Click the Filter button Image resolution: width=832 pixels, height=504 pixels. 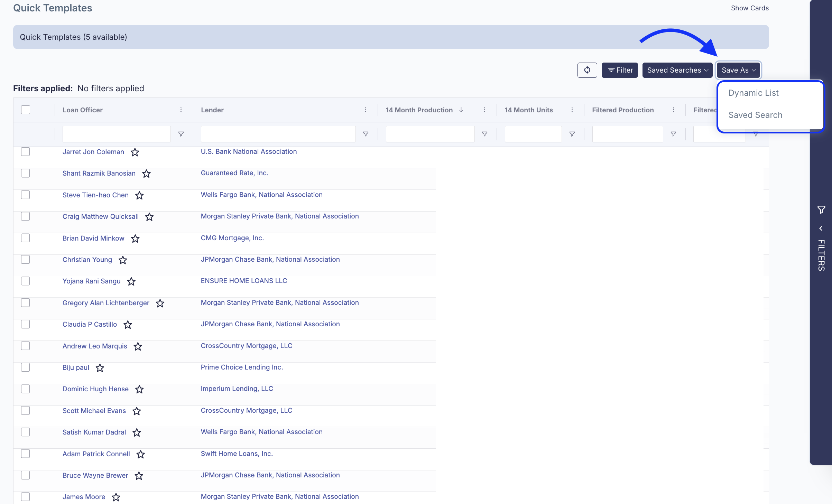tap(620, 70)
